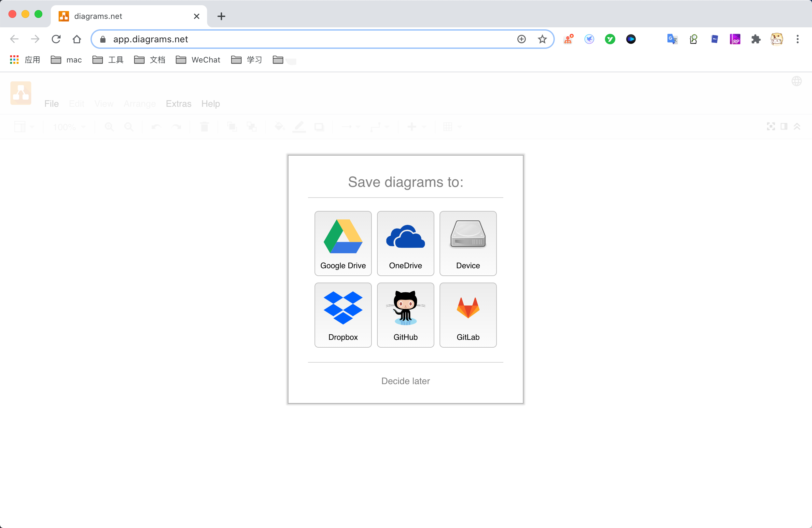
Task: Toggle fullscreen mode via toolbar icon
Action: (x=770, y=127)
